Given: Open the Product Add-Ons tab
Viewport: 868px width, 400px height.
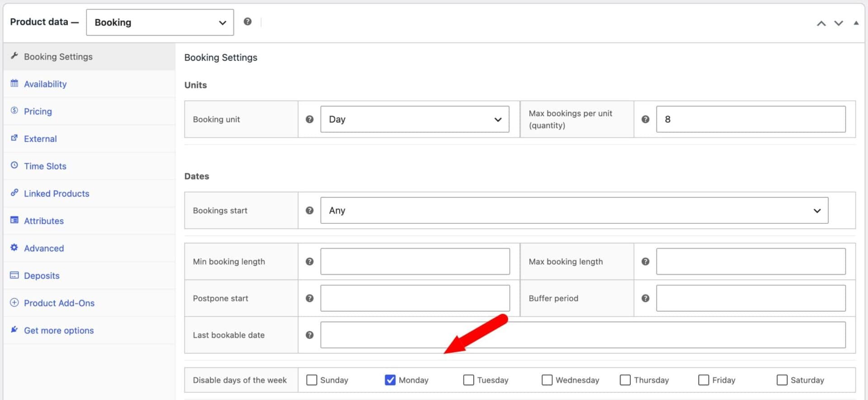Looking at the screenshot, I should click(90, 303).
